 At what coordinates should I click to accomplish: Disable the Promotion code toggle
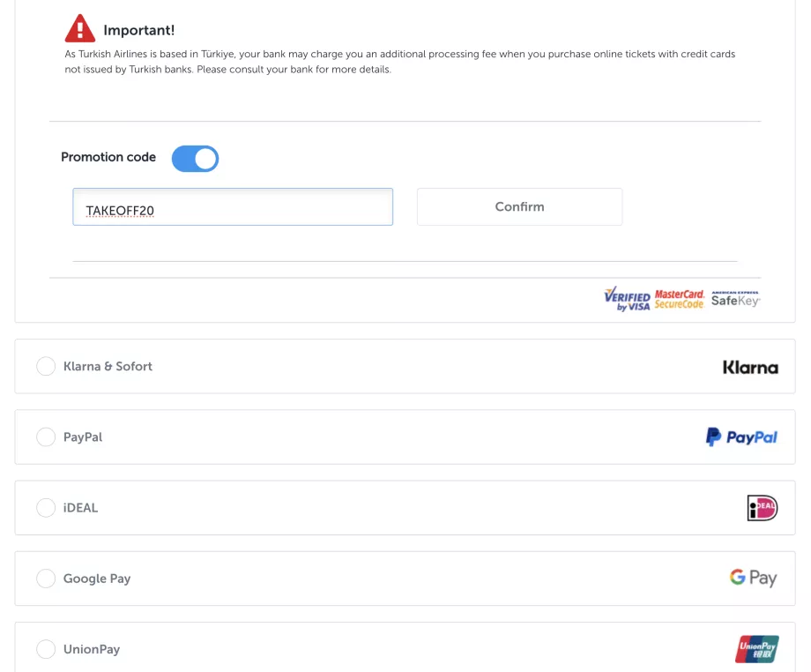[195, 158]
